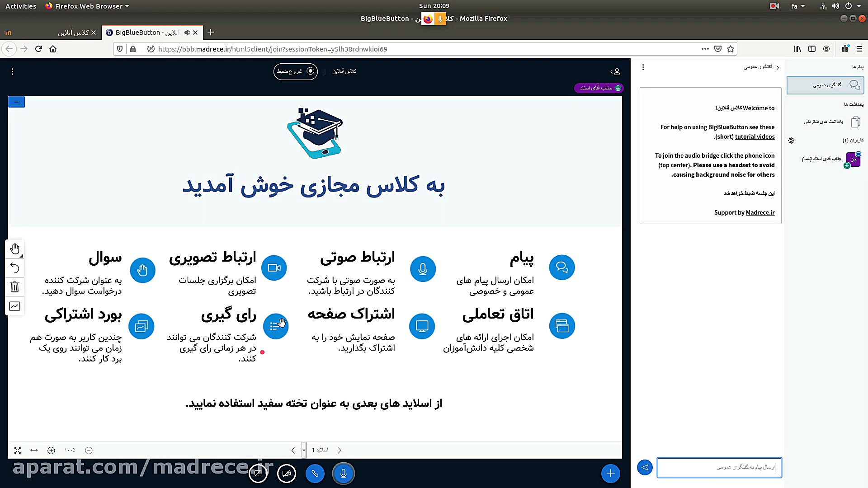
Task: Undo the last whiteboard annotation
Action: [x=15, y=267]
